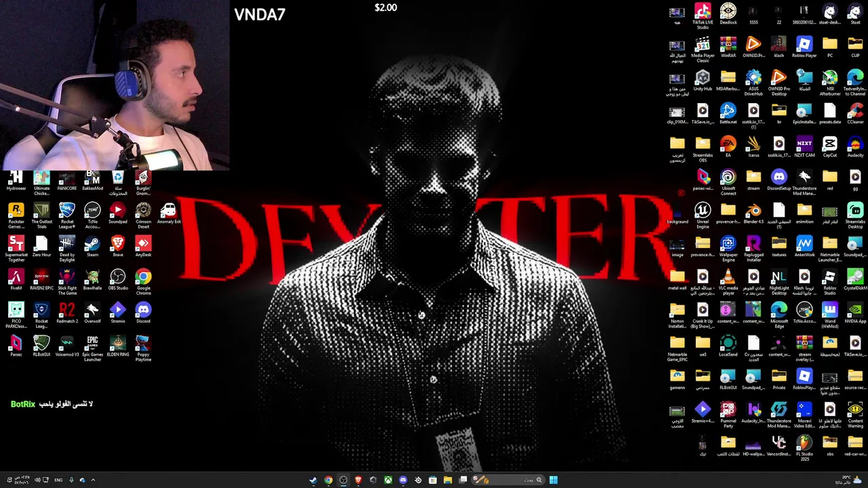868x488 pixels.
Task: Click the Pummel Party shortcut
Action: pyautogui.click(x=728, y=415)
